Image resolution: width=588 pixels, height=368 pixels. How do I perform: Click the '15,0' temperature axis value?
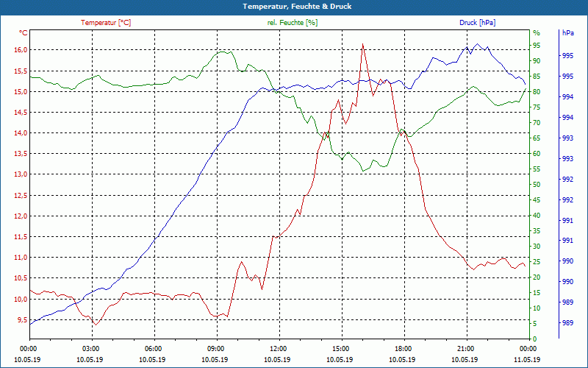click(x=21, y=91)
